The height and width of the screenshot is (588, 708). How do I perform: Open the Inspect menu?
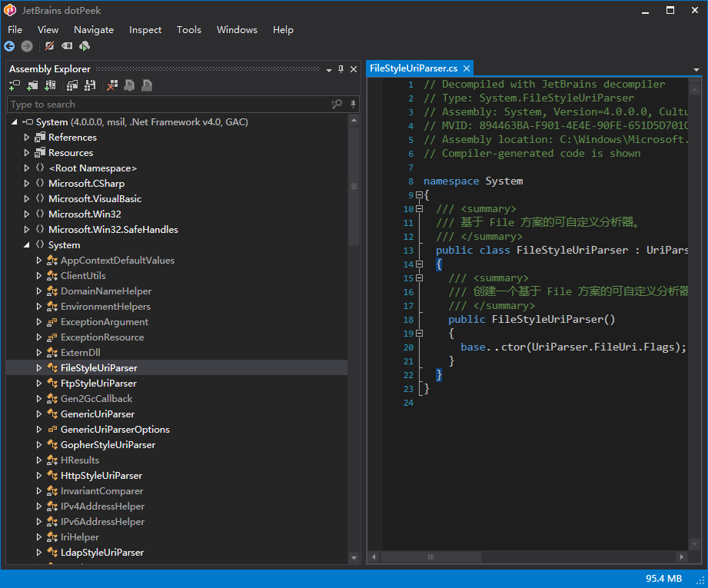coord(145,30)
